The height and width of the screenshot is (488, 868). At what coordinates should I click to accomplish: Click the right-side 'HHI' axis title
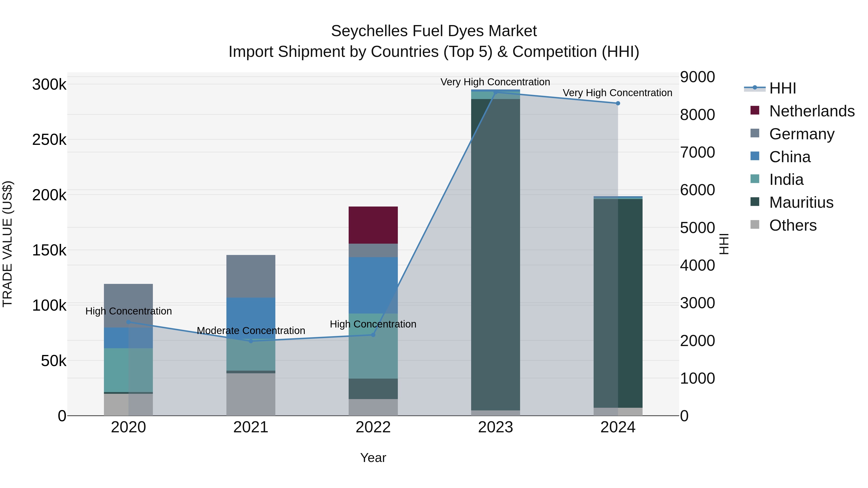pos(724,244)
